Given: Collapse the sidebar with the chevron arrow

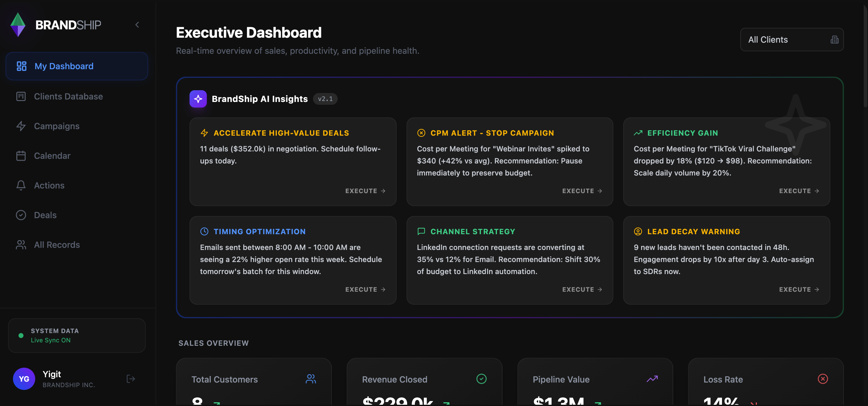Looking at the screenshot, I should coord(137,24).
